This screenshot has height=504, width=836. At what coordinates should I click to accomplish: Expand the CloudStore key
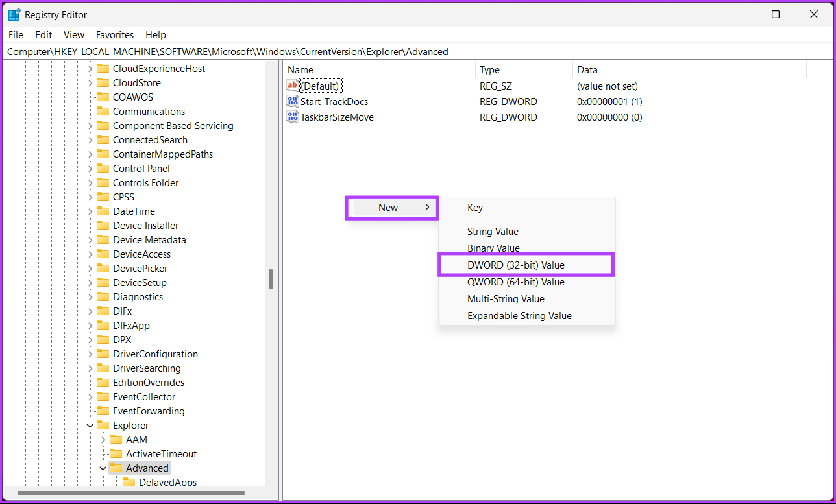point(90,83)
